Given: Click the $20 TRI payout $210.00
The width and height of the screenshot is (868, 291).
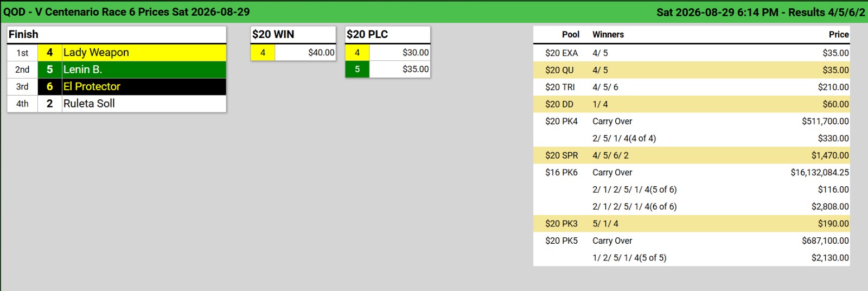Looking at the screenshot, I should [833, 87].
